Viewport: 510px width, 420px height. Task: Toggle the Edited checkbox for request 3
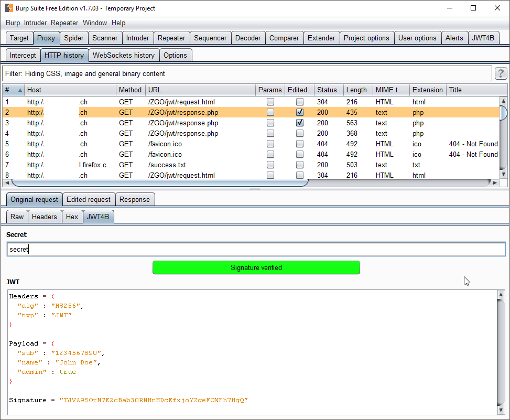[x=300, y=123]
